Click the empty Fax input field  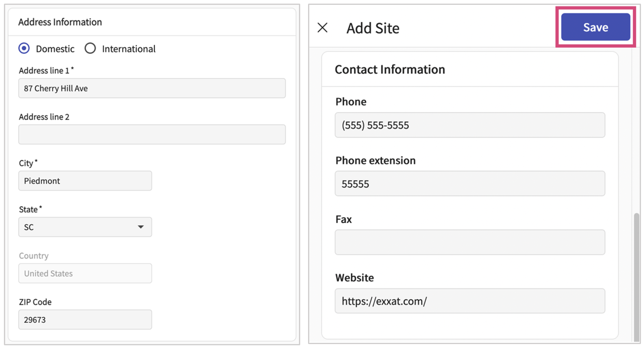point(470,242)
